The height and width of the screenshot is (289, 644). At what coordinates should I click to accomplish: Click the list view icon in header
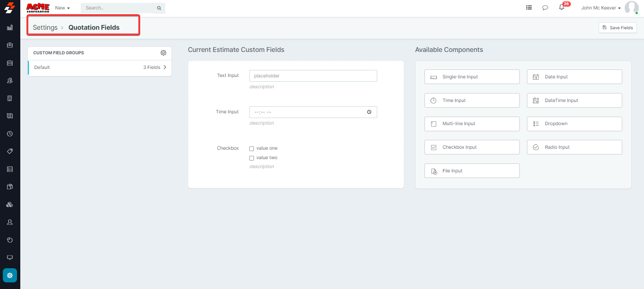coord(529,8)
